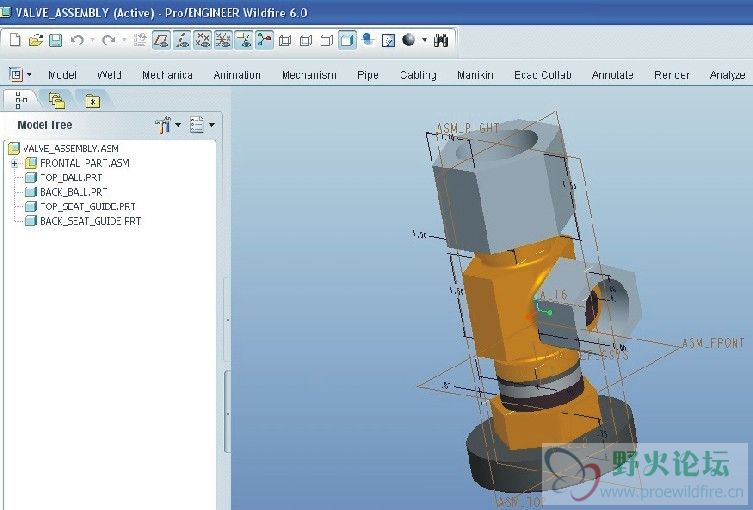Viewport: 753px width, 510px height.
Task: Click the TOP_BALL.PRT part icon
Action: click(31, 178)
